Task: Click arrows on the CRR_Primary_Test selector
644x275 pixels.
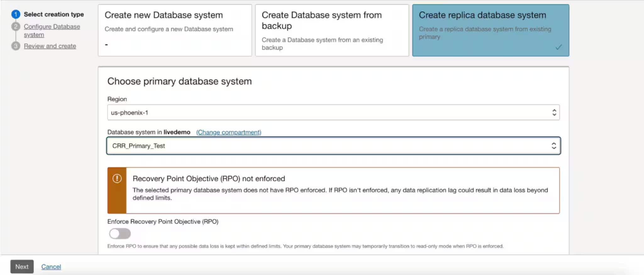Action: point(553,146)
